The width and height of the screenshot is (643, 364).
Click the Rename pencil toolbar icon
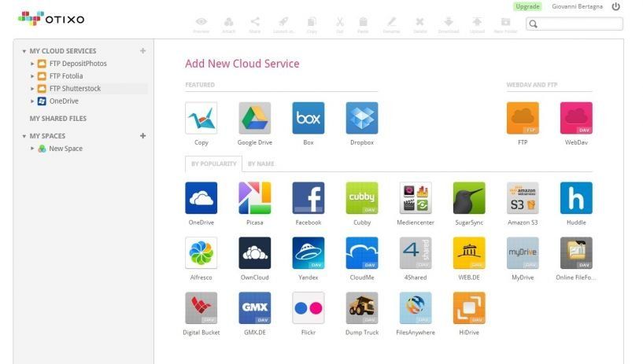pos(392,22)
